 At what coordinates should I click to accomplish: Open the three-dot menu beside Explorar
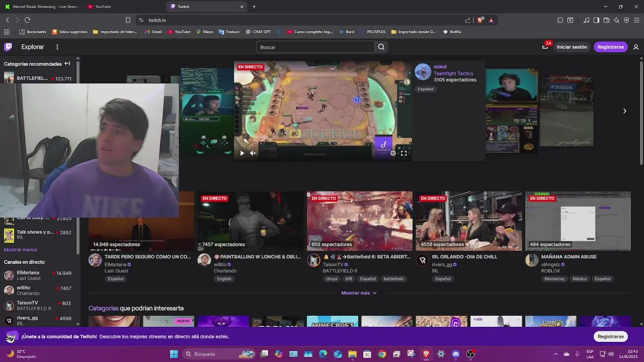(57, 47)
